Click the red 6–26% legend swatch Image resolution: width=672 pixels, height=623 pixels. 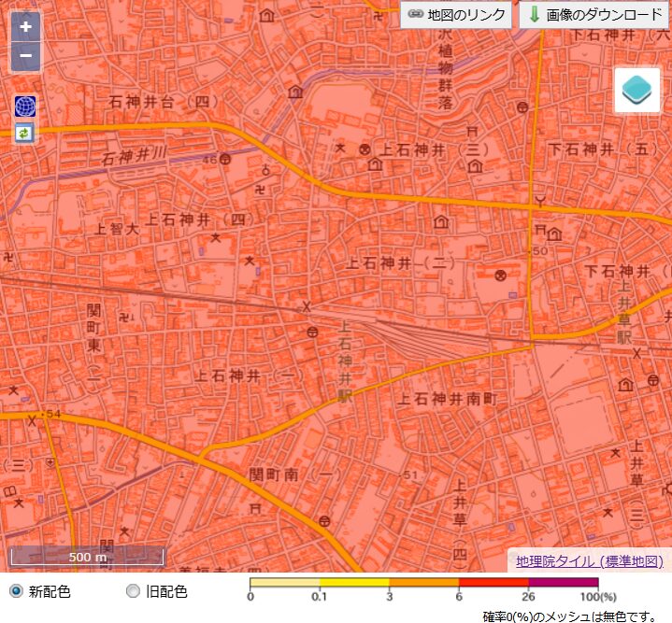pos(493,582)
